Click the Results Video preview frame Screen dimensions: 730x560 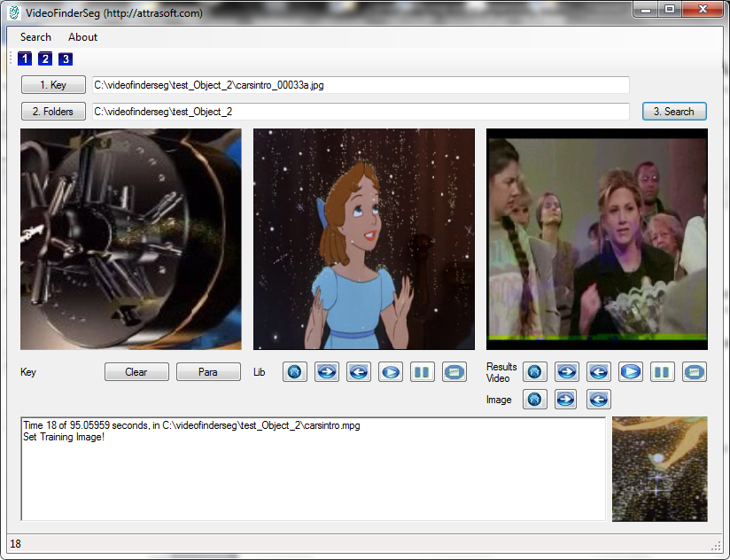tap(597, 239)
